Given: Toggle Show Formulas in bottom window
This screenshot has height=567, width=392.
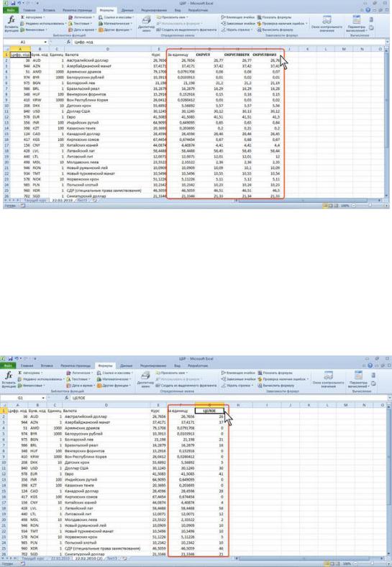Looking at the screenshot, I should click(x=275, y=373).
